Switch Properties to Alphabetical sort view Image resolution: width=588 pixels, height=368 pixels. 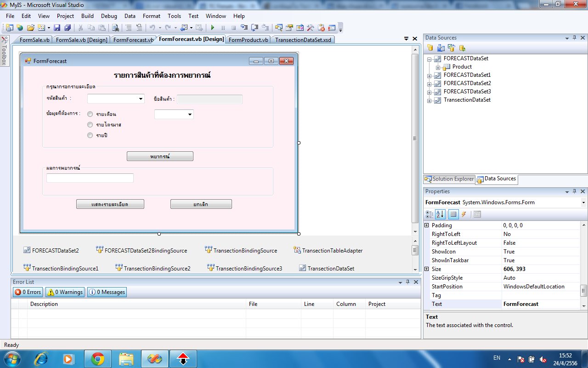click(x=440, y=214)
